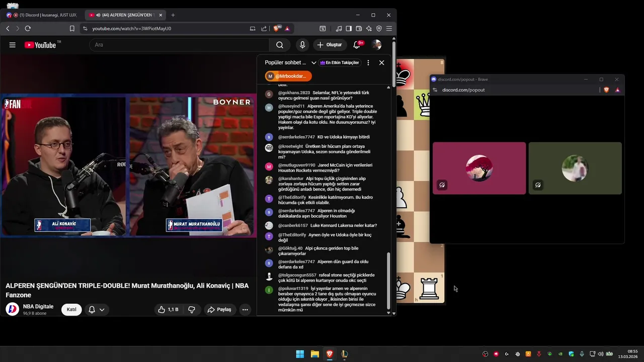The width and height of the screenshot is (644, 362).
Task: Open a new browser tab
Action: click(173, 15)
